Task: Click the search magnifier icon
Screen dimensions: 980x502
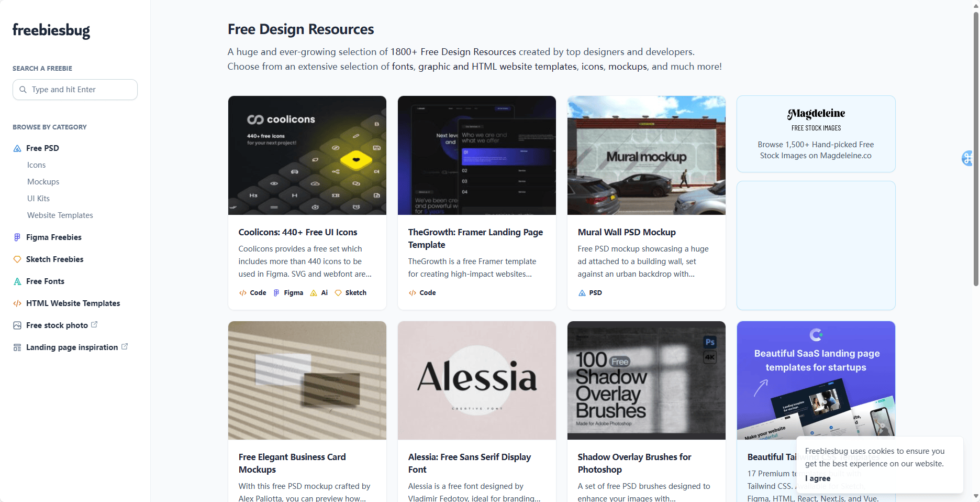Action: pyautogui.click(x=23, y=90)
